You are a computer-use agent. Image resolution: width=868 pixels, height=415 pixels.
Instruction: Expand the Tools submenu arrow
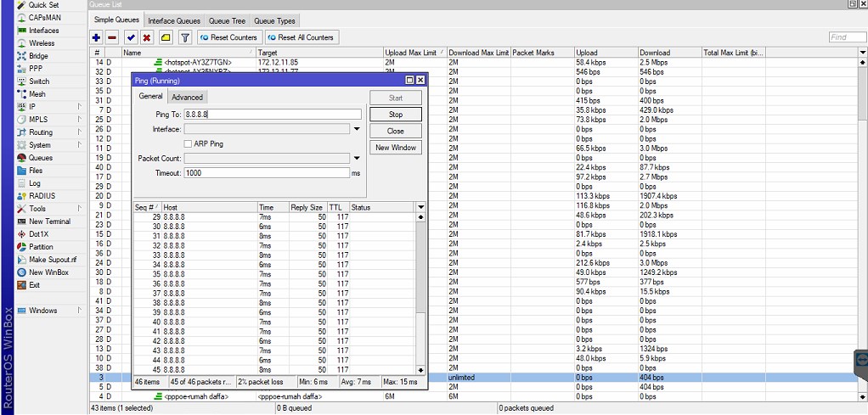[x=80, y=209]
